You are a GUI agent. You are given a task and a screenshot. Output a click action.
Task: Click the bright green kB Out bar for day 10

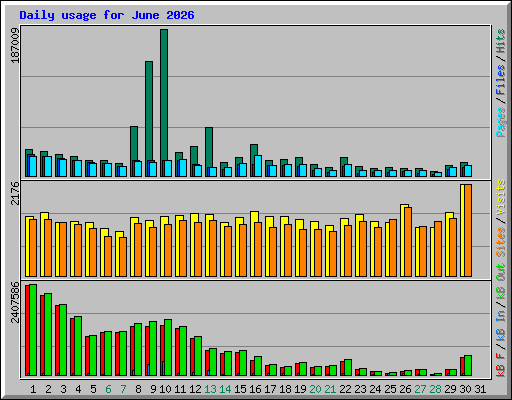click(168, 348)
